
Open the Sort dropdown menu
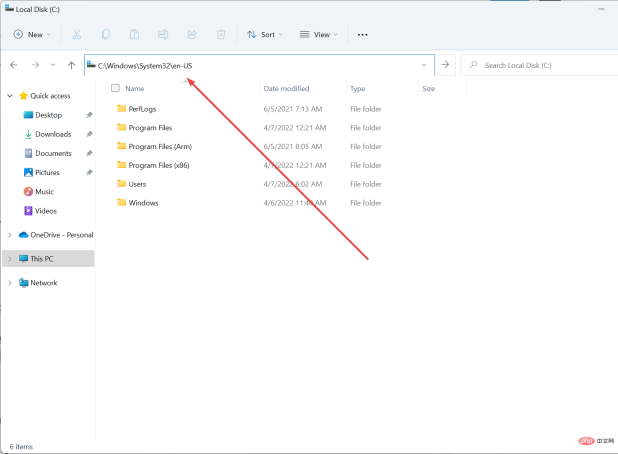pos(264,35)
